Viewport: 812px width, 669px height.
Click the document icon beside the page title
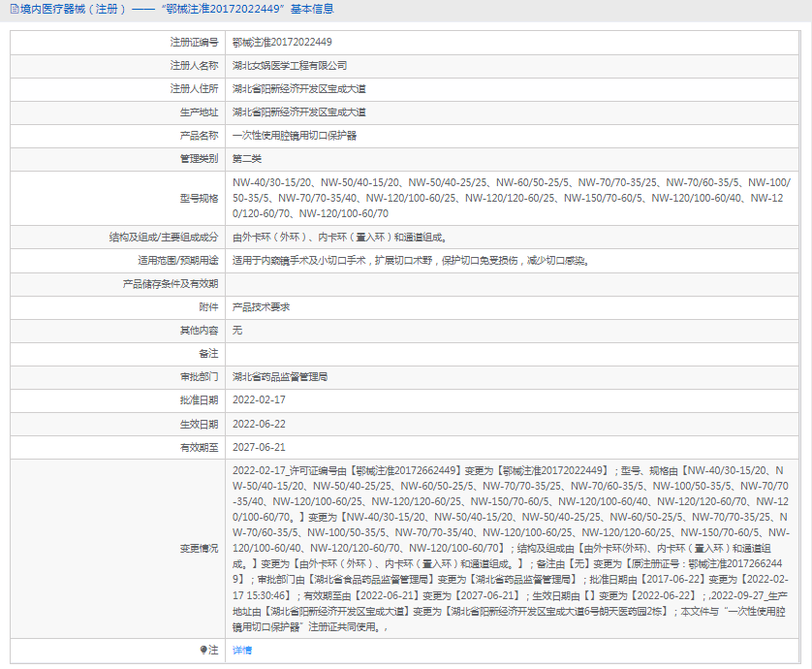click(x=15, y=10)
